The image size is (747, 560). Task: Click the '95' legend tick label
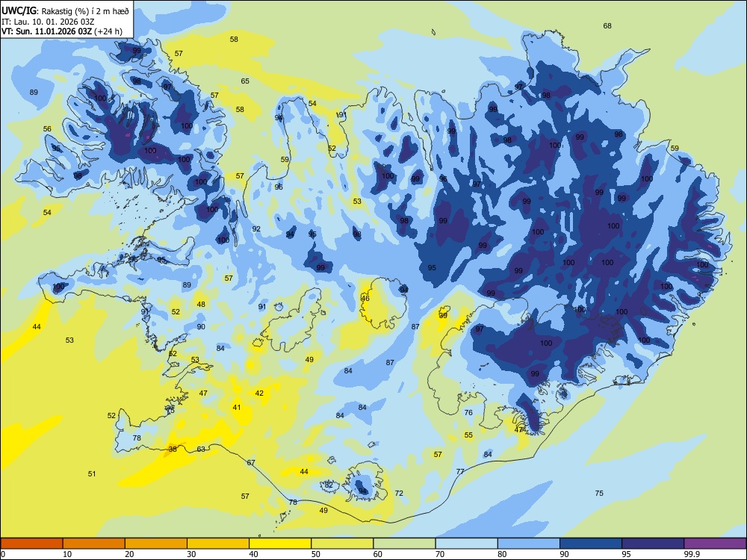coord(627,554)
